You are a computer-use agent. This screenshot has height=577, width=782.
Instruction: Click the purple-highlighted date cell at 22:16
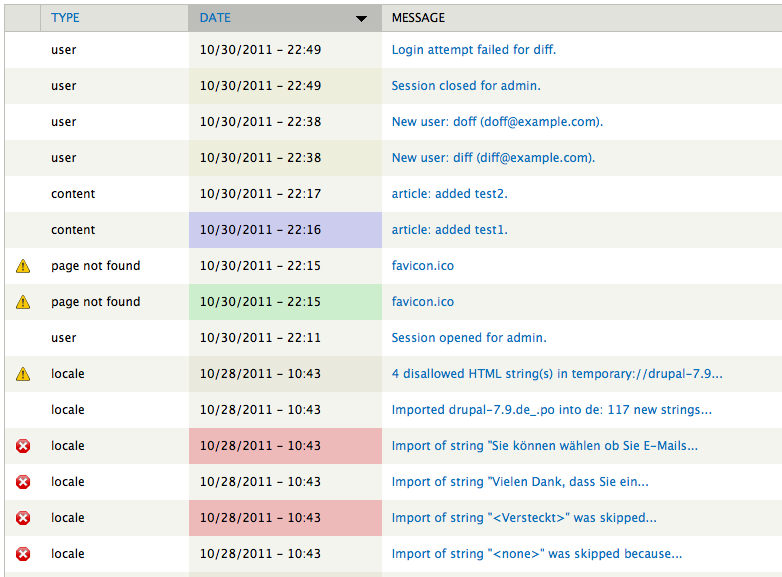coord(285,230)
